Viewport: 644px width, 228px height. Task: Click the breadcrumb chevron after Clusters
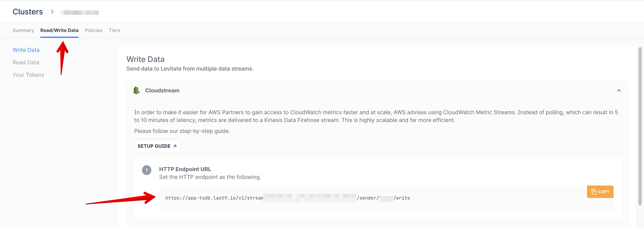(52, 12)
